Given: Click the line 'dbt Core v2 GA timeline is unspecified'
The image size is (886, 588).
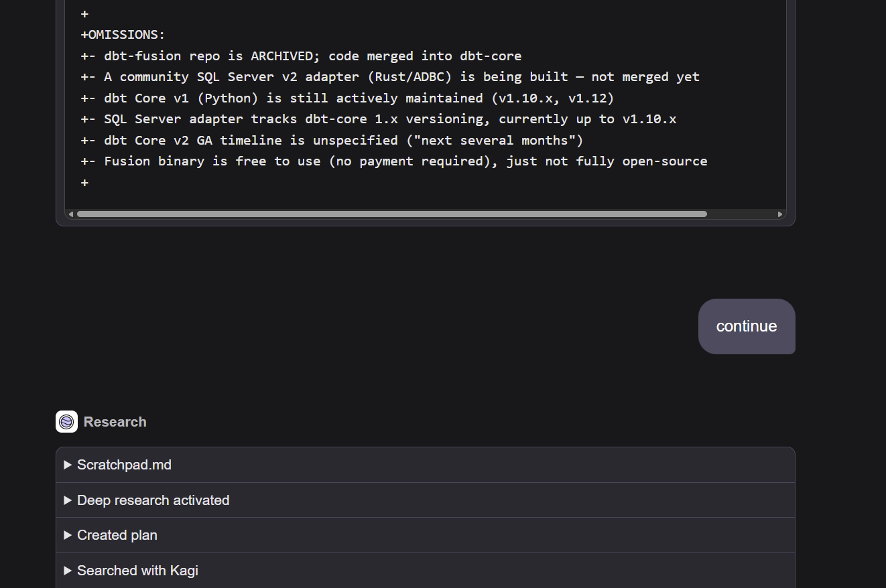Looking at the screenshot, I should 332,140.
